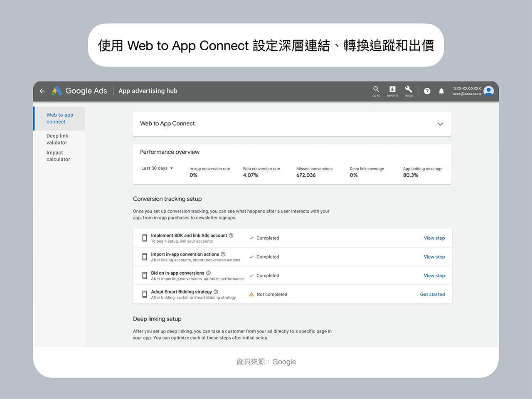Image resolution: width=532 pixels, height=399 pixels.
Task: View step for Import in-app conversion actions
Action: [434, 257]
